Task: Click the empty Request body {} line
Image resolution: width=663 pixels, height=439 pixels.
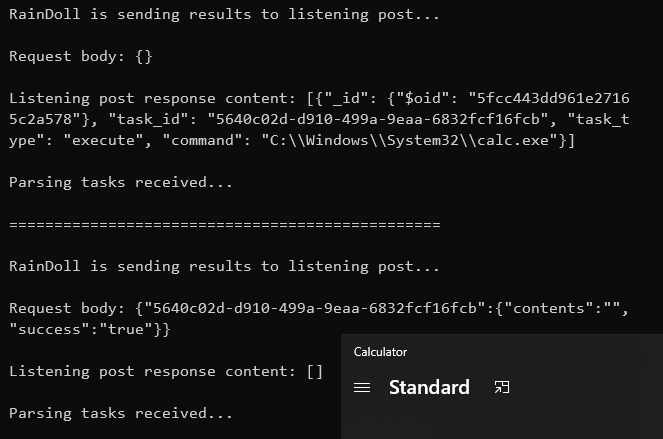Action: (81, 56)
